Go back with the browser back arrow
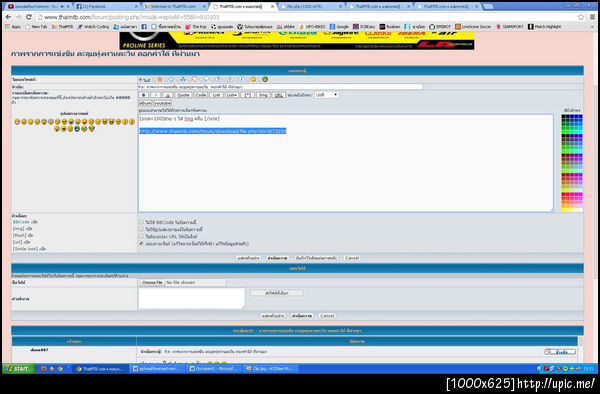600x394 pixels. tap(8, 17)
